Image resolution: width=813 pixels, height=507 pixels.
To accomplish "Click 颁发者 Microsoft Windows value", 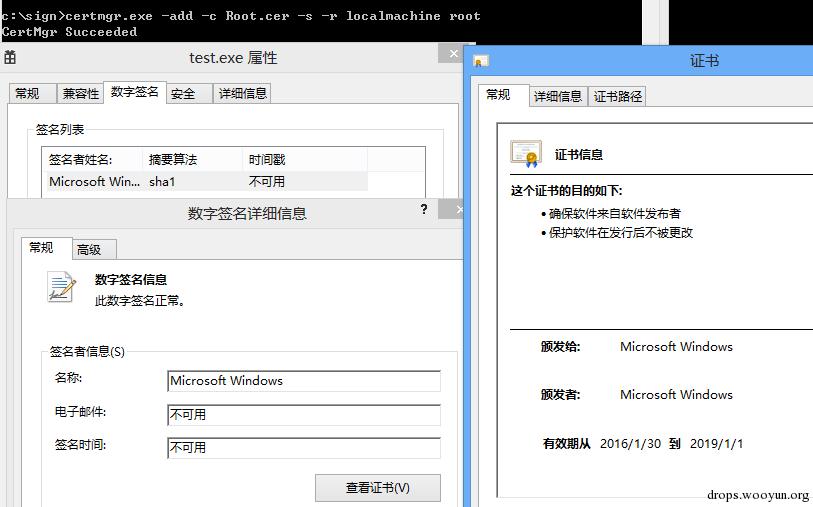I will point(676,395).
